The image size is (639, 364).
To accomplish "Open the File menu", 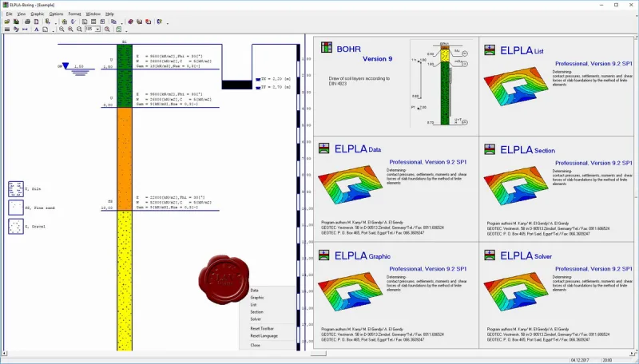I will point(9,14).
